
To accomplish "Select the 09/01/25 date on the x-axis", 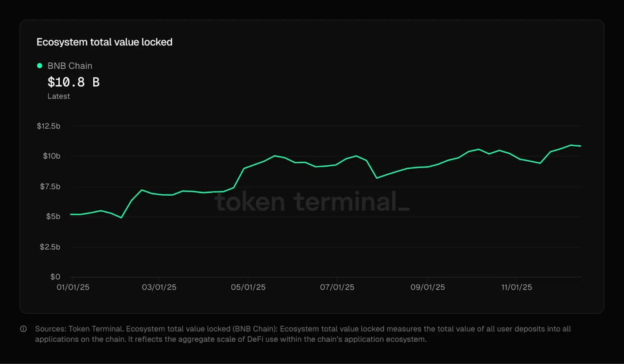I will 427,287.
